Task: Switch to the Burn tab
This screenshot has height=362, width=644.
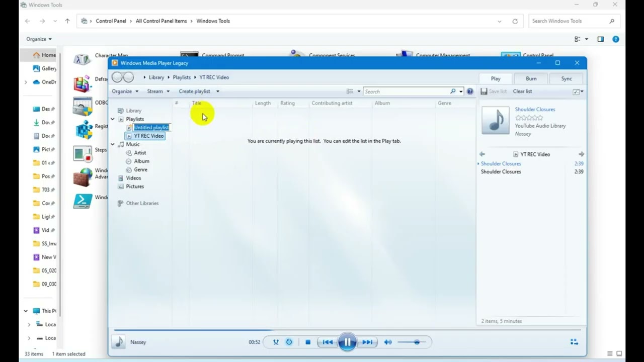Action: click(531, 78)
